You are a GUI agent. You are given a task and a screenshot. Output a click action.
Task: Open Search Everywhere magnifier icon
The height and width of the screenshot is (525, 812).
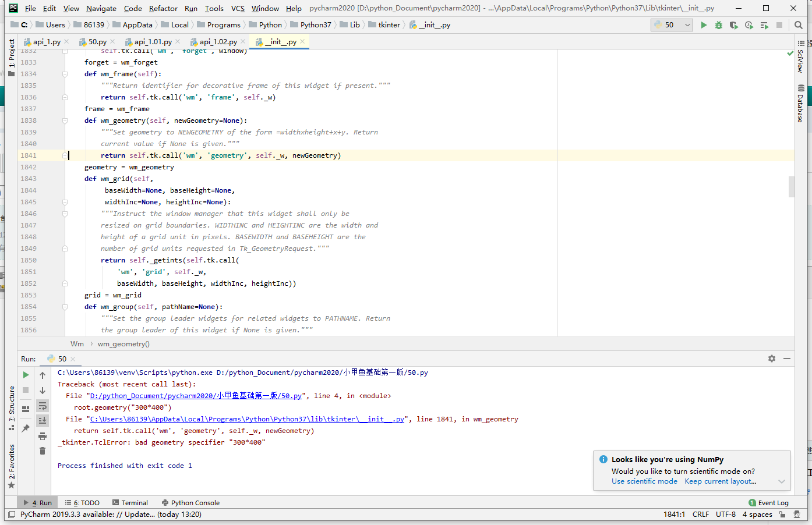click(799, 25)
